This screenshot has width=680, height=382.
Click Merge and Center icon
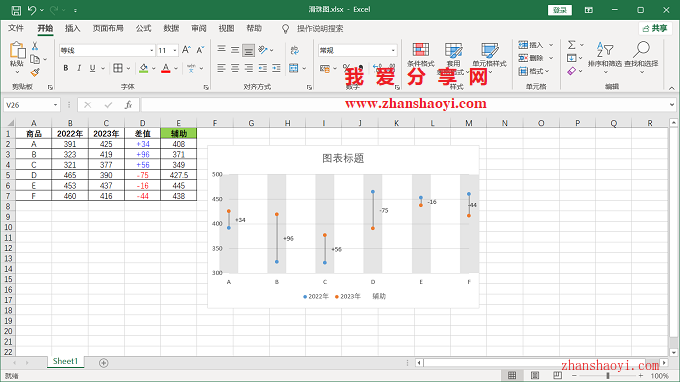(294, 68)
